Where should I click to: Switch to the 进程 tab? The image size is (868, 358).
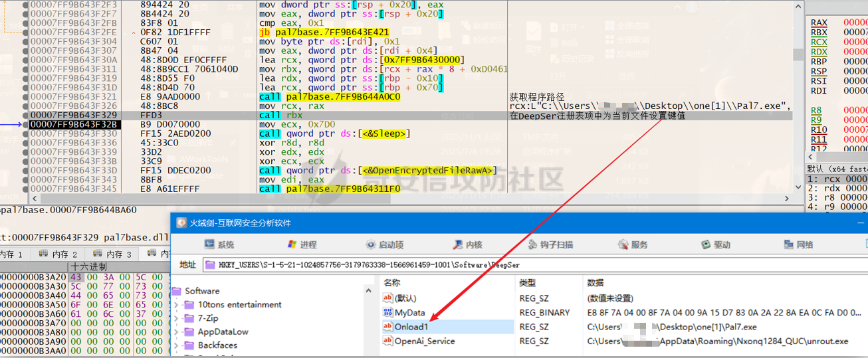pos(300,244)
